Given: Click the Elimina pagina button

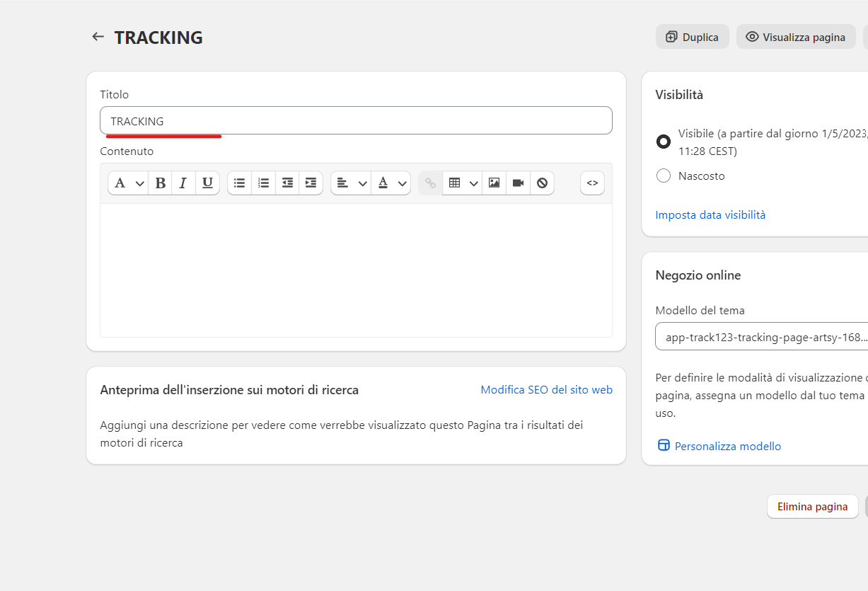Looking at the screenshot, I should pos(812,507).
